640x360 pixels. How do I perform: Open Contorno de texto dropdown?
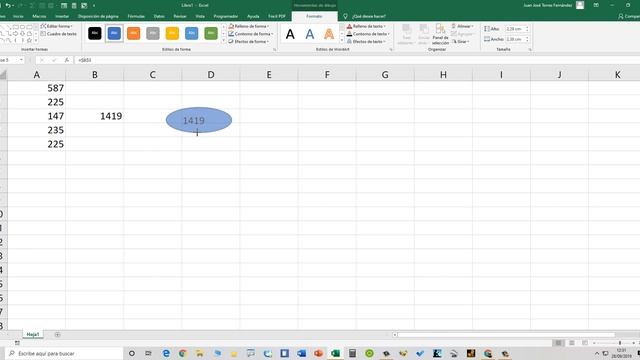coord(368,34)
